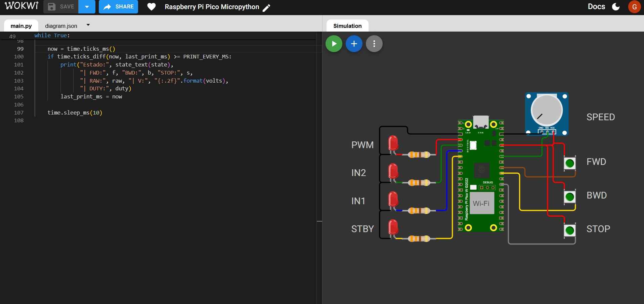This screenshot has height=304, width=644.
Task: Start the simulation with the green play button
Action: (x=334, y=44)
